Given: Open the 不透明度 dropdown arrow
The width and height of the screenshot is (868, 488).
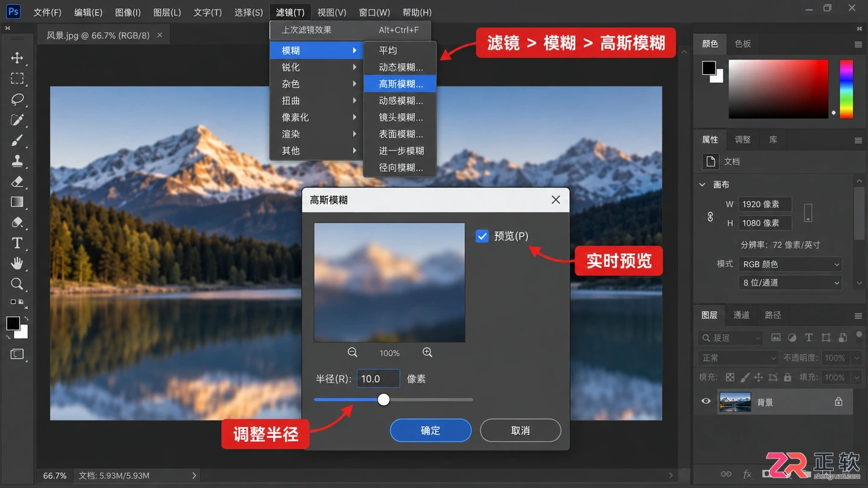Looking at the screenshot, I should (x=857, y=358).
